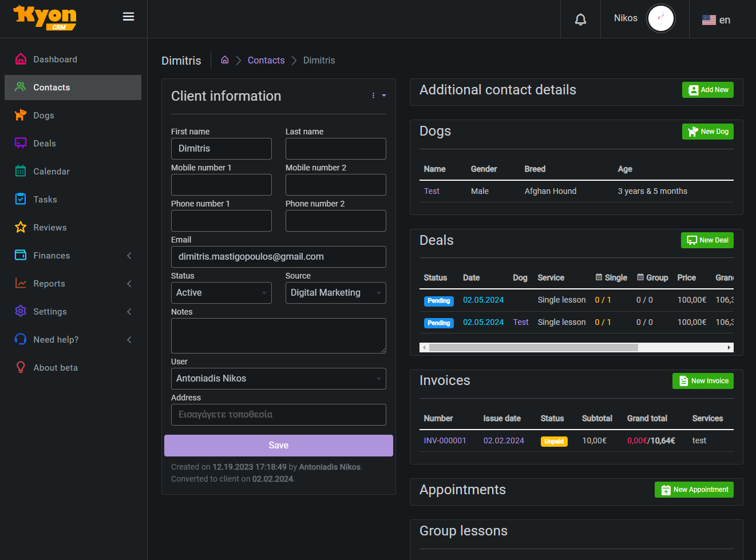Click the Deals table horizontal scrollbar
Image resolution: width=756 pixels, height=560 pixels.
click(x=533, y=347)
